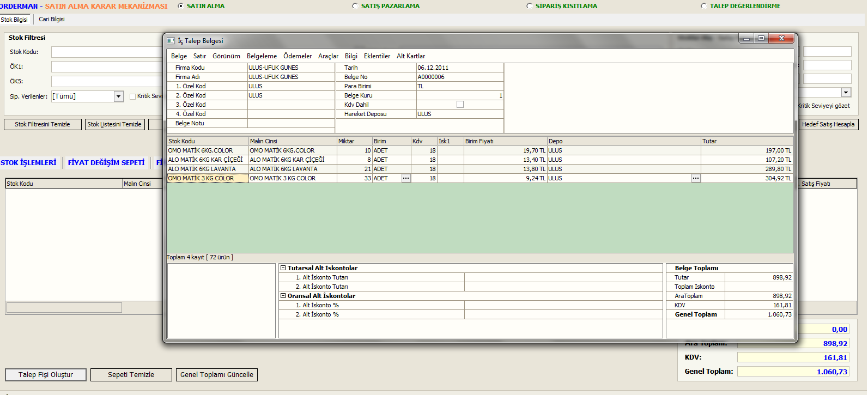Select the OMO MATİK 6KG.COLOR stock code cell
Screen dimensions: 868x395
pos(208,150)
